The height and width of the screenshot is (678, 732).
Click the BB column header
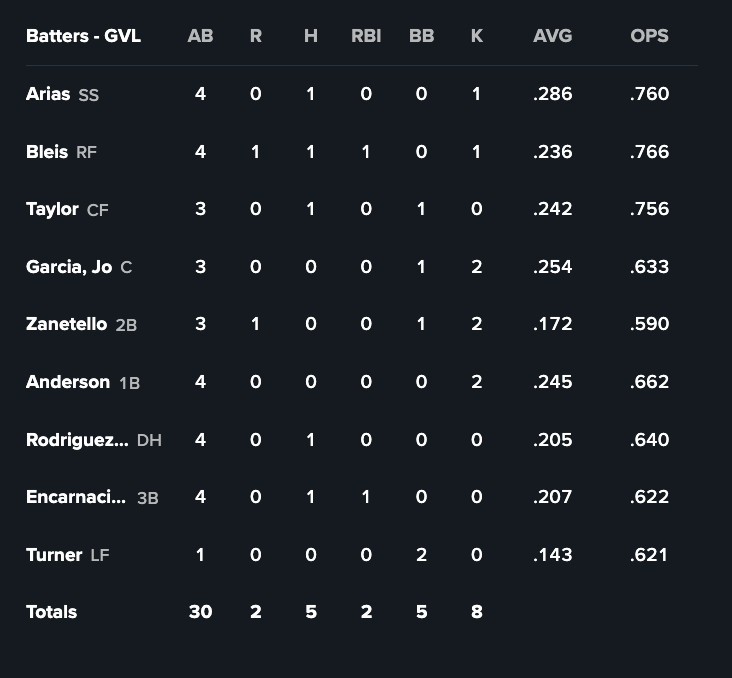(421, 36)
